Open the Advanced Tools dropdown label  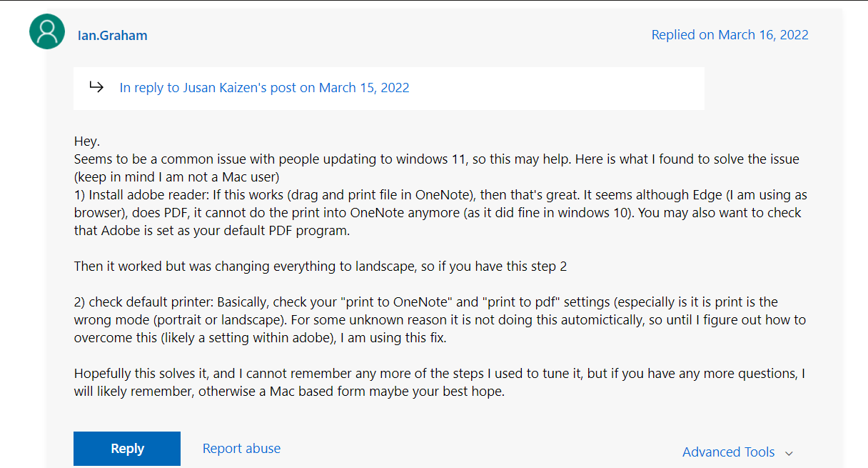coord(728,452)
